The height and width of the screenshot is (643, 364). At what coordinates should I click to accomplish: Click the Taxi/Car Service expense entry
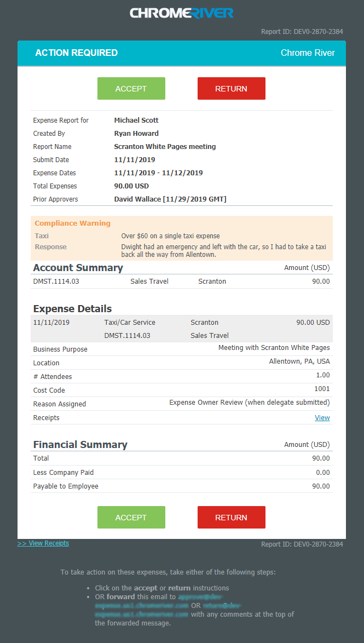tap(130, 323)
